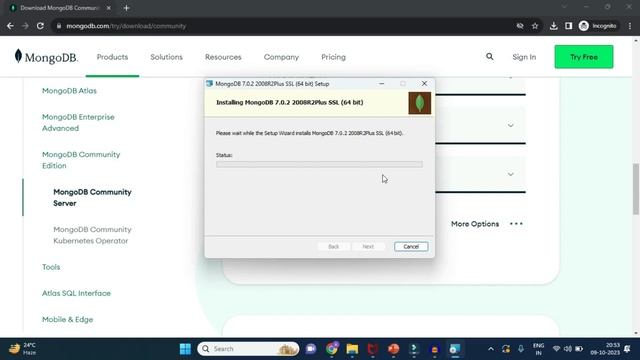Open the notification bell in the taskbar
The image size is (640, 360).
click(627, 349)
